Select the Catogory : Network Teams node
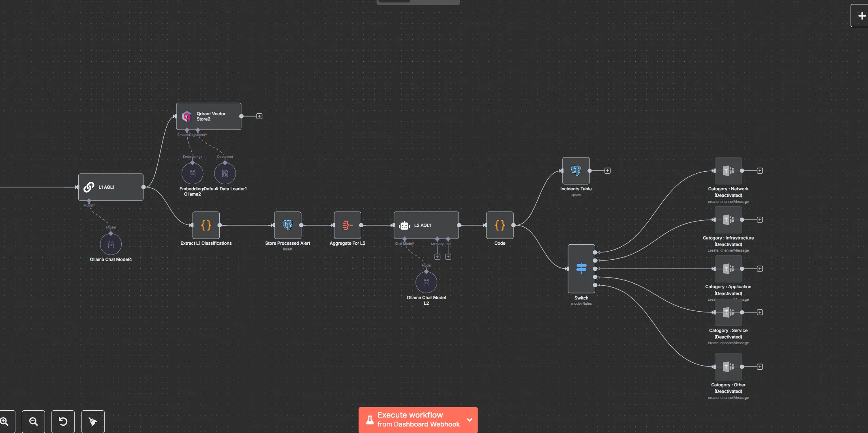 [728, 170]
